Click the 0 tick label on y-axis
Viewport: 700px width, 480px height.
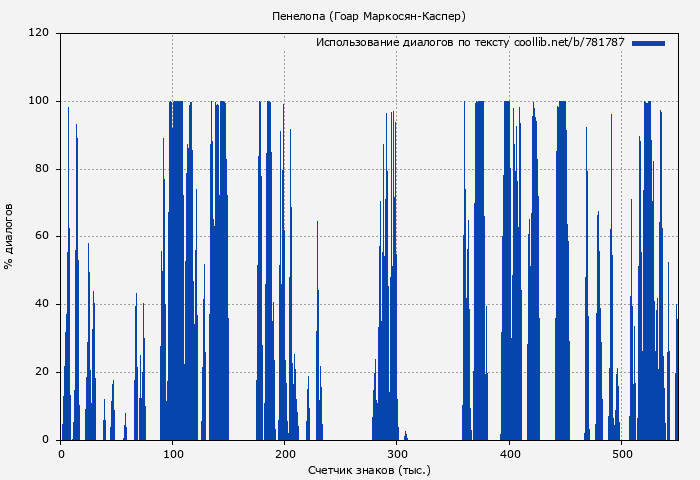pyautogui.click(x=46, y=440)
